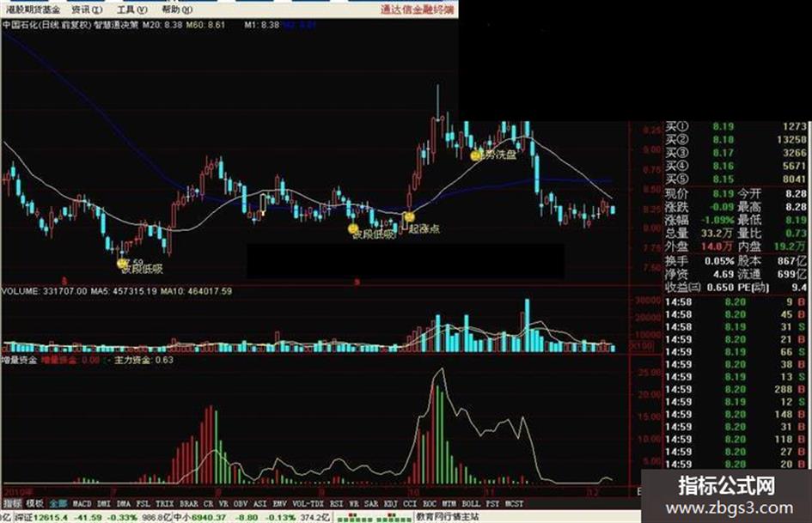Screen dimensions: 812x523
Task: Select the DMI indicator tab
Action: click(x=104, y=503)
